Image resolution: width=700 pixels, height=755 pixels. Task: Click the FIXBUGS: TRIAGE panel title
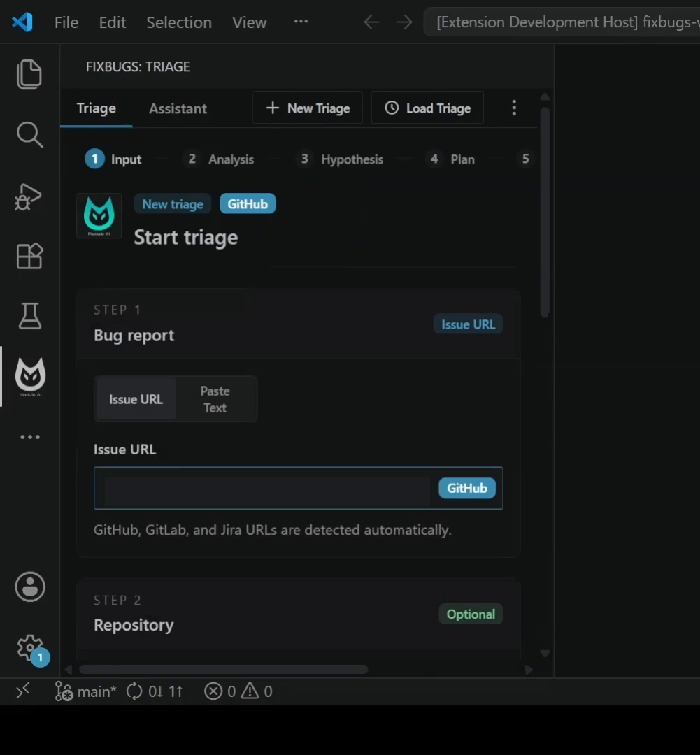coord(138,66)
